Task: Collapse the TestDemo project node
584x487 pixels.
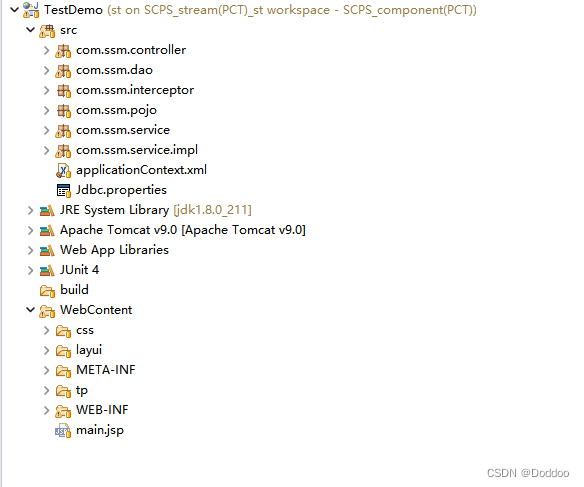Action: (x=14, y=10)
